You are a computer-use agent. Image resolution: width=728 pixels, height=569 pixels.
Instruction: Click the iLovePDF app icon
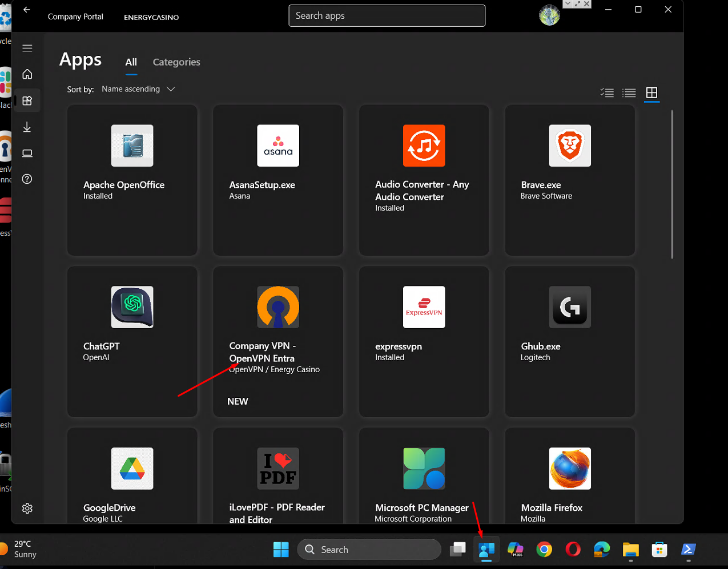[x=278, y=469]
